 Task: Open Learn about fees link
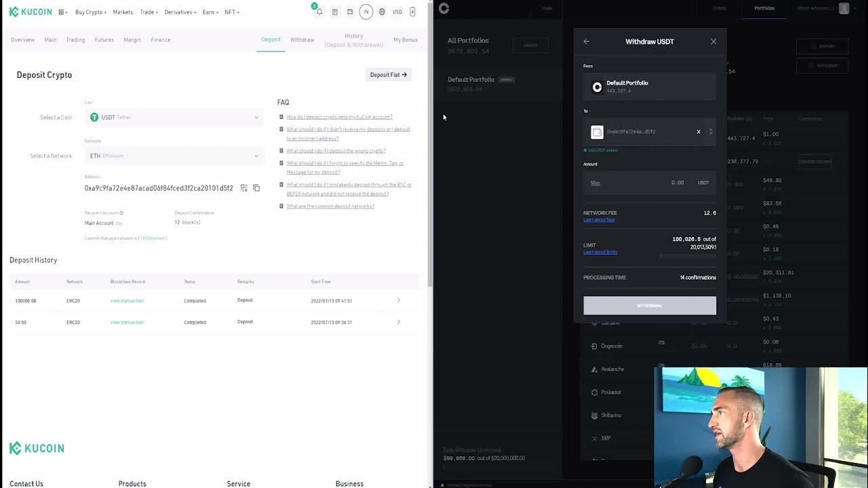pos(599,220)
